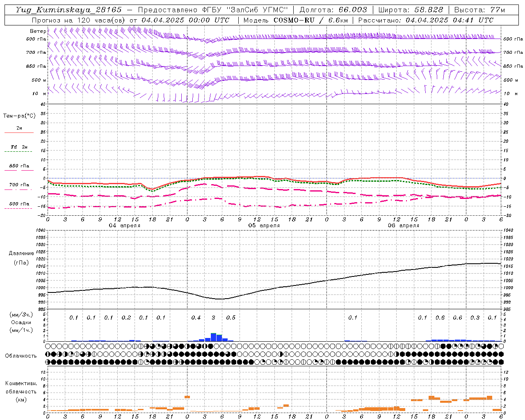Image resolution: width=525 pixels, height=420 pixels.
Task: Click the orange convective bar at 00h 05 апреля
Action: tap(187, 397)
